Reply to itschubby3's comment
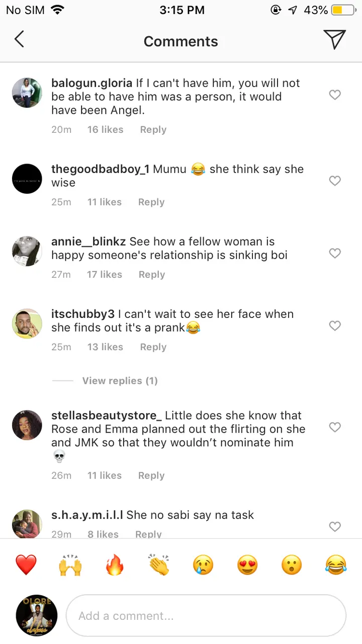This screenshot has width=362, height=644. pyautogui.click(x=153, y=347)
